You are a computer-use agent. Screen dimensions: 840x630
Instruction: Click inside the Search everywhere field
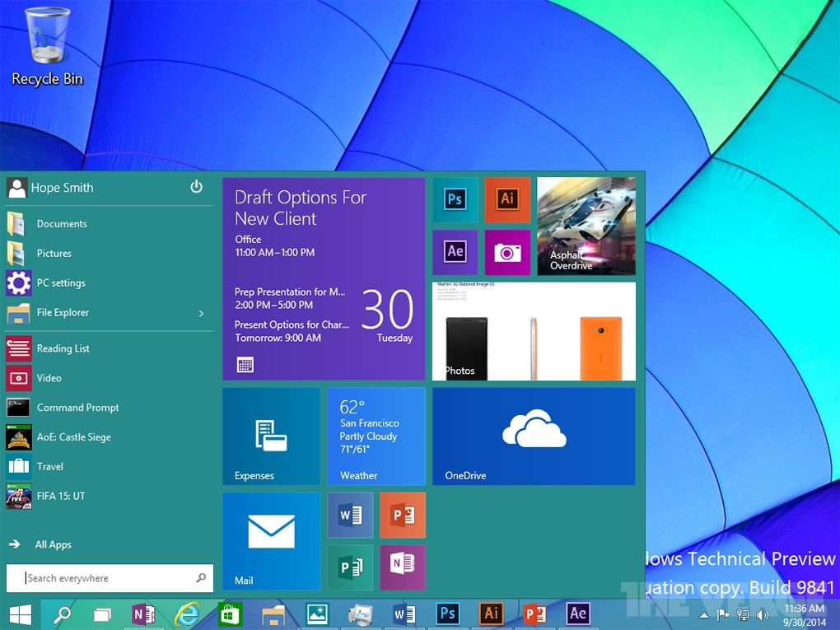tap(107, 578)
